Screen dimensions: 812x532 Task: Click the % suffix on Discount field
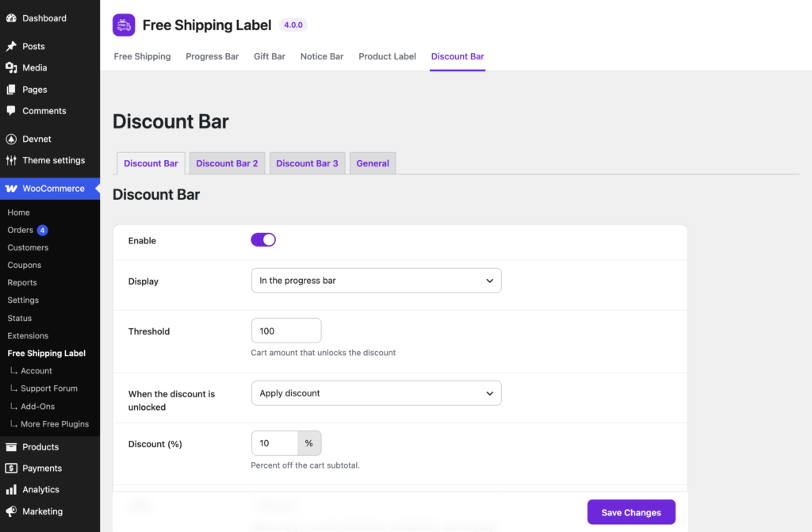click(x=309, y=443)
